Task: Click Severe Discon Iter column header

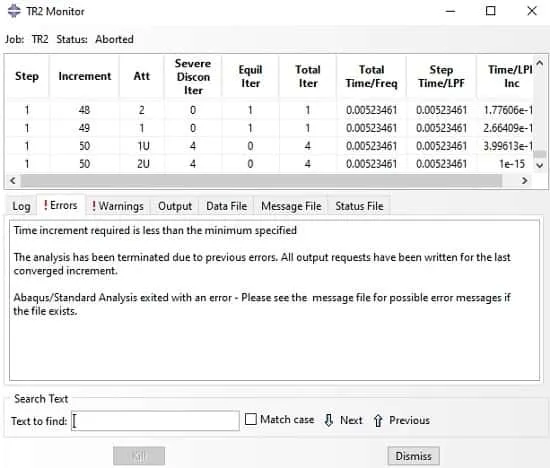Action: coord(193,76)
